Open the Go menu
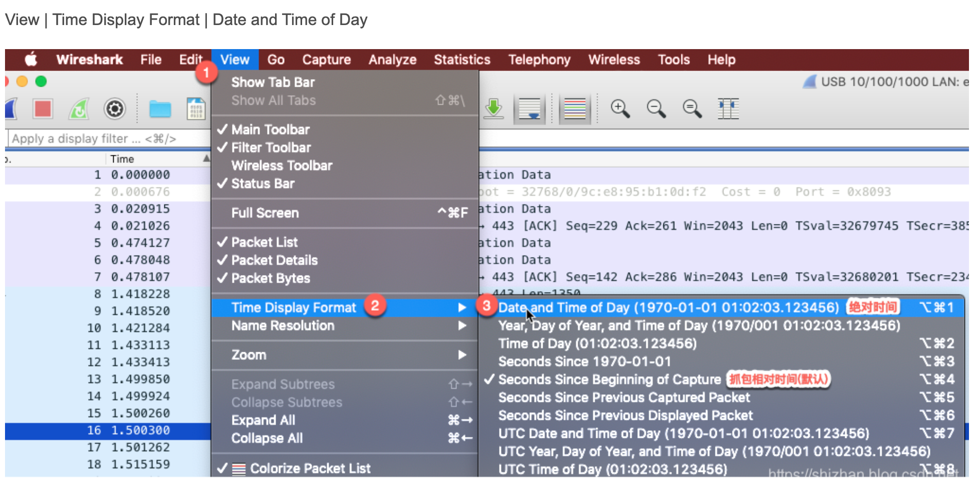Image resolution: width=980 pixels, height=488 pixels. tap(276, 60)
